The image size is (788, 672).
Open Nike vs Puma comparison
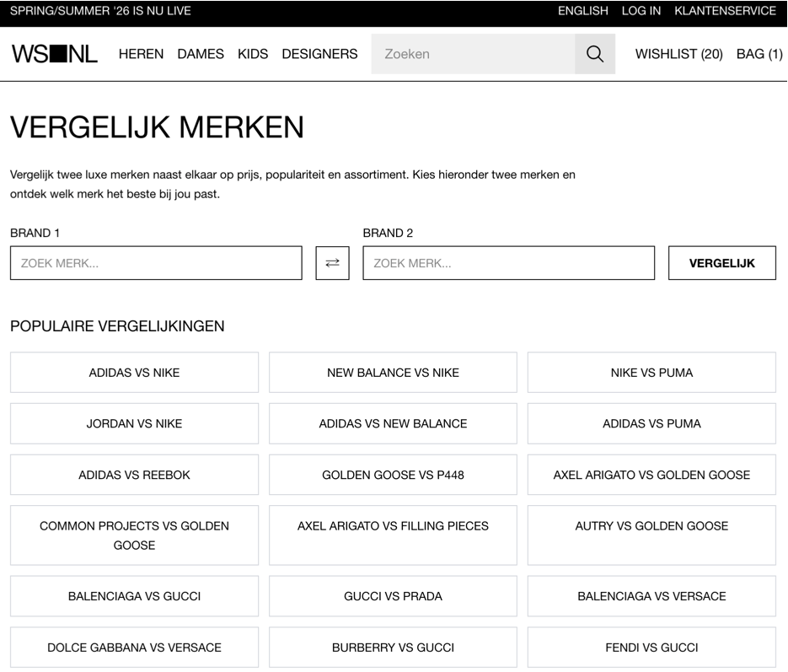651,373
